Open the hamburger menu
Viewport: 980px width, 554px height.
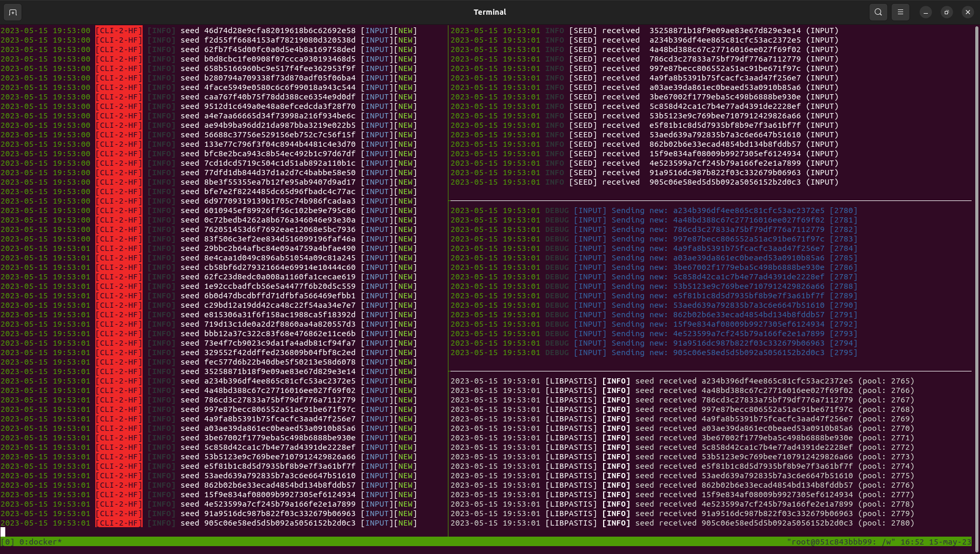pyautogui.click(x=901, y=12)
